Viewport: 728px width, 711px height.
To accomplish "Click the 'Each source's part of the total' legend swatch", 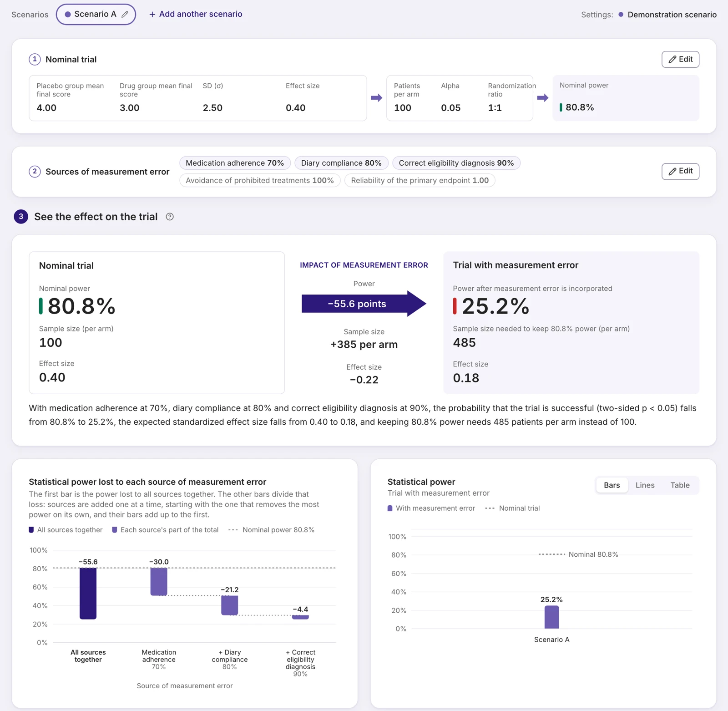I will pyautogui.click(x=115, y=530).
